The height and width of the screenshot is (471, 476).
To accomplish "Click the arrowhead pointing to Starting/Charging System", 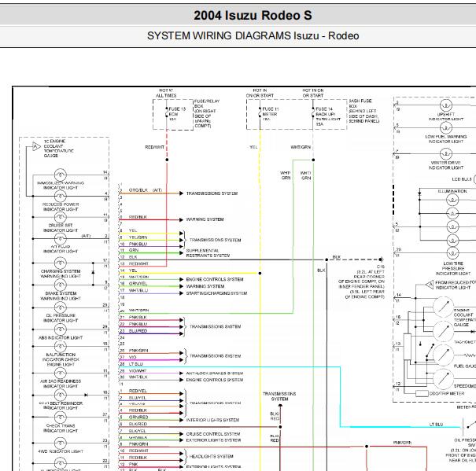I will [181, 293].
